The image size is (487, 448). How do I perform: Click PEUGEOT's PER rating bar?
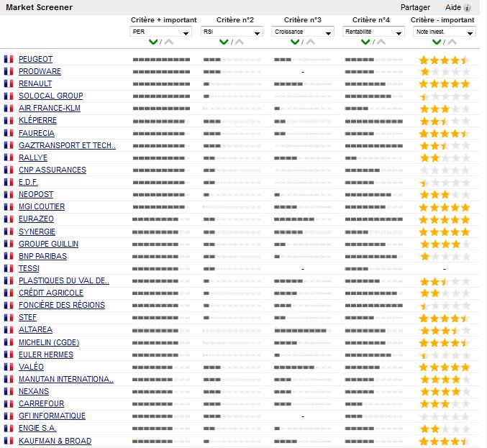(x=161, y=59)
